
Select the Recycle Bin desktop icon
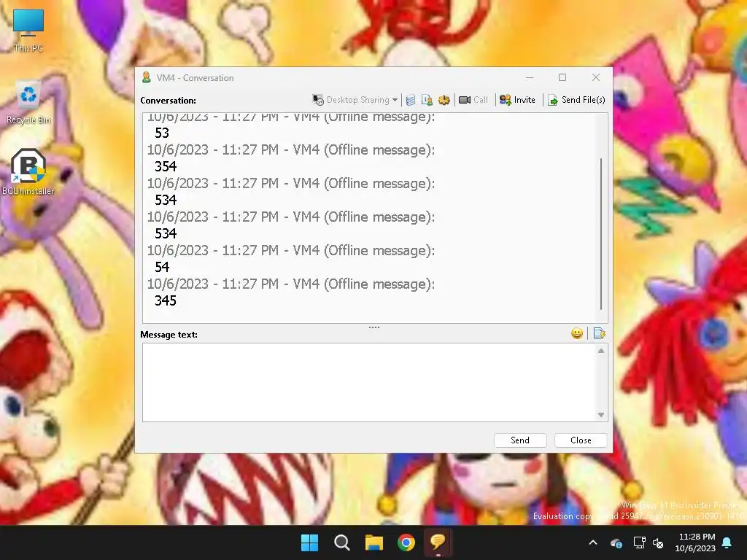tap(28, 104)
